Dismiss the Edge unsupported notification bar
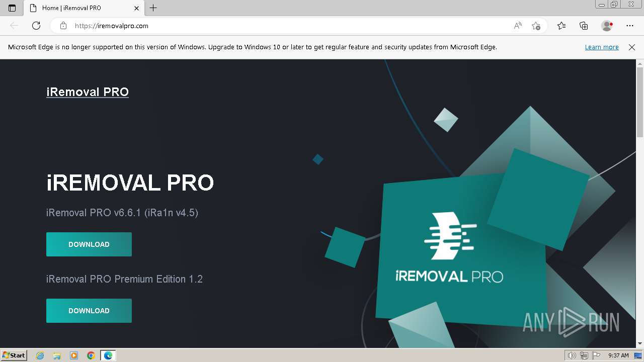 (632, 47)
